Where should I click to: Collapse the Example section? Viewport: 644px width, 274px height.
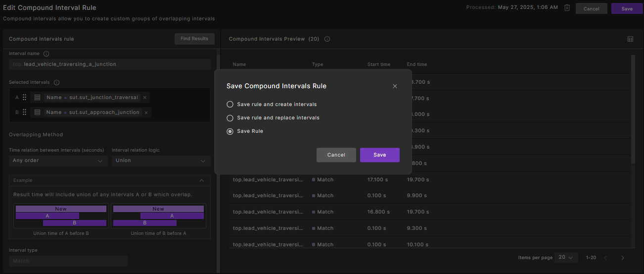[201, 180]
